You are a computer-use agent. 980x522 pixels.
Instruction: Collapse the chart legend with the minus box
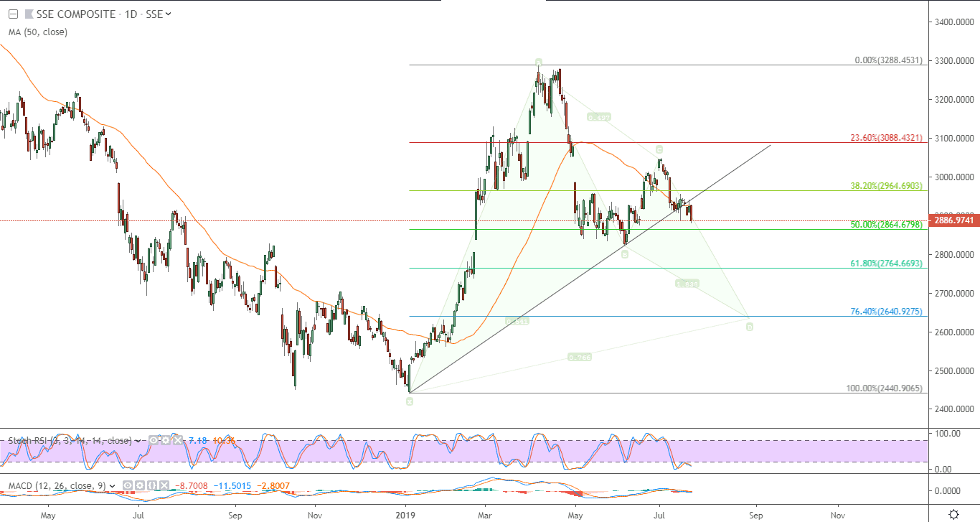(13, 14)
